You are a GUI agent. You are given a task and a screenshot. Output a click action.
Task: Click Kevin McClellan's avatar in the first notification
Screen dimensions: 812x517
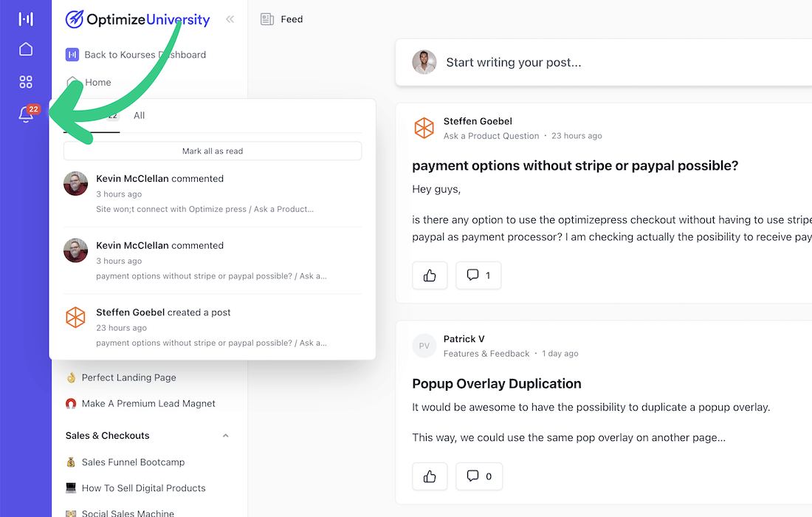pyautogui.click(x=75, y=183)
